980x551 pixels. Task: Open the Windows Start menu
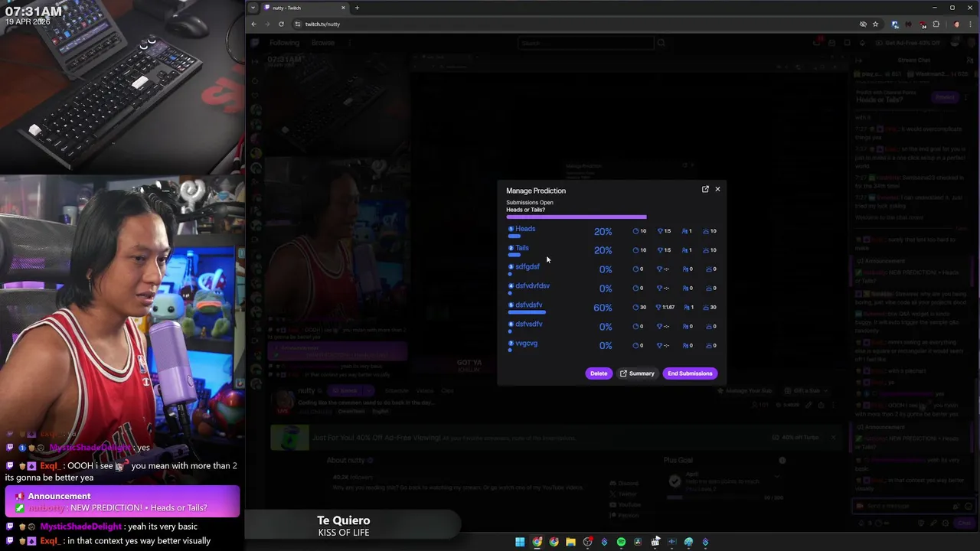click(x=520, y=542)
